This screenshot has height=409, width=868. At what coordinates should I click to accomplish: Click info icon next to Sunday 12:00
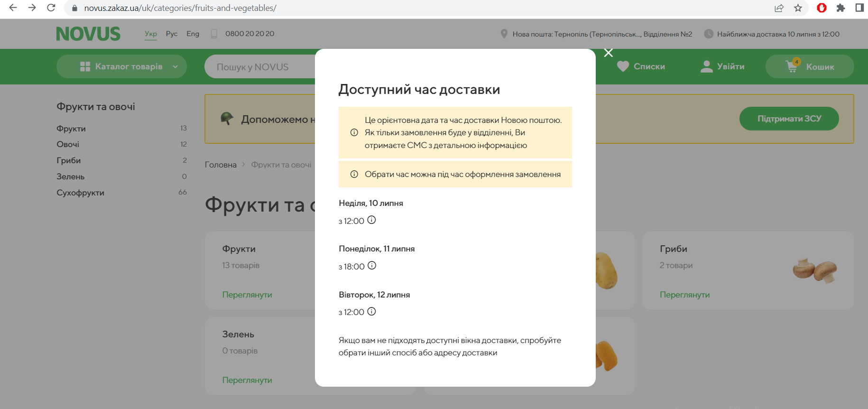(x=372, y=220)
